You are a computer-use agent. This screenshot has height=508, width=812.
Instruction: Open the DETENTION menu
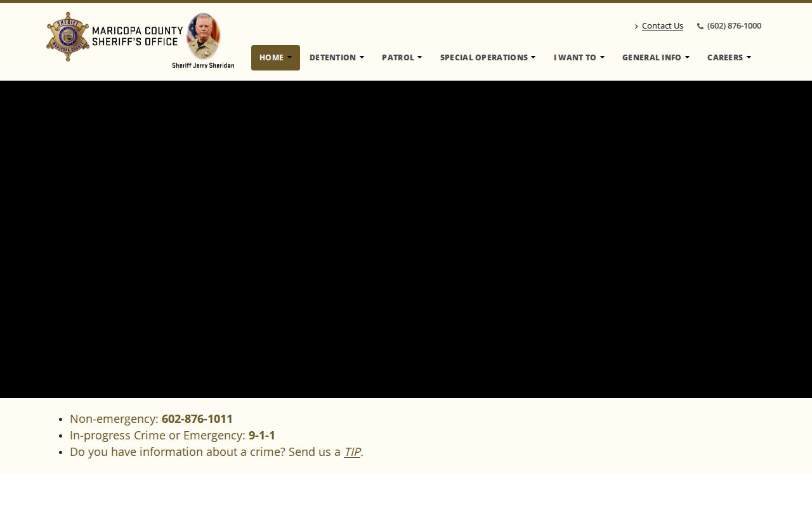point(336,58)
